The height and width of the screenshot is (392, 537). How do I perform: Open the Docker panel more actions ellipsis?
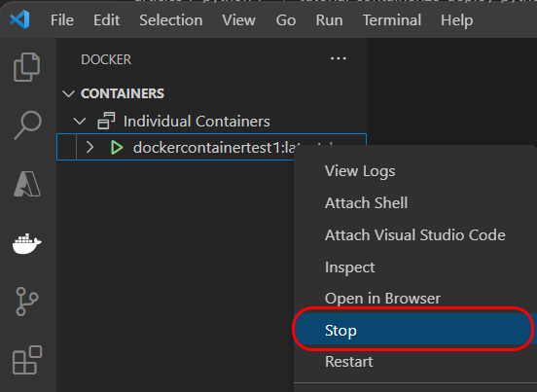point(338,59)
